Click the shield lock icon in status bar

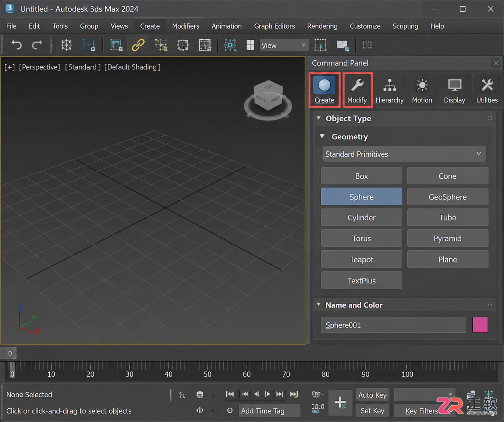200,394
